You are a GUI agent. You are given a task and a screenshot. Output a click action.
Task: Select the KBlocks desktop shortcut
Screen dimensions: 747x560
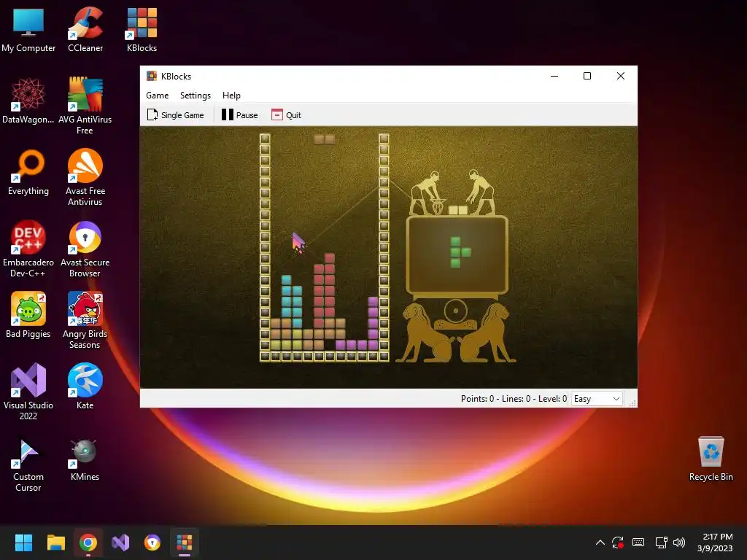tap(142, 31)
